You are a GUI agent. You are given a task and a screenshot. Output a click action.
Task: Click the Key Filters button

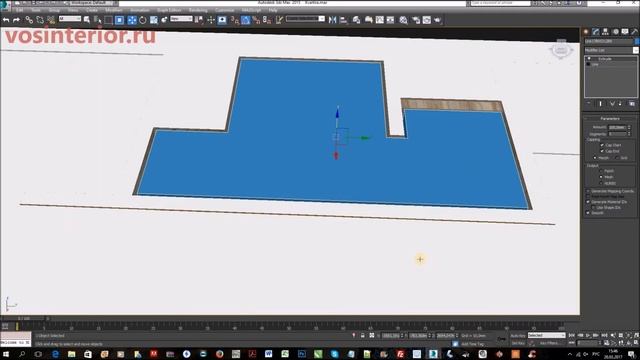(x=549, y=343)
